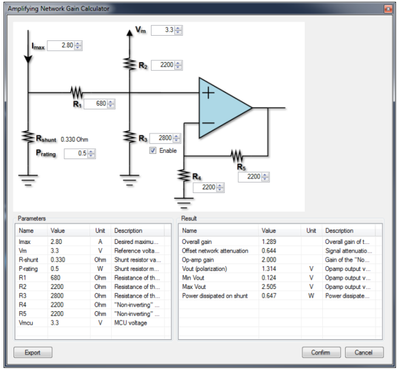This screenshot has width=400, height=369.
Task: Select the Rshunt row in Parameters
Action: tap(93, 260)
